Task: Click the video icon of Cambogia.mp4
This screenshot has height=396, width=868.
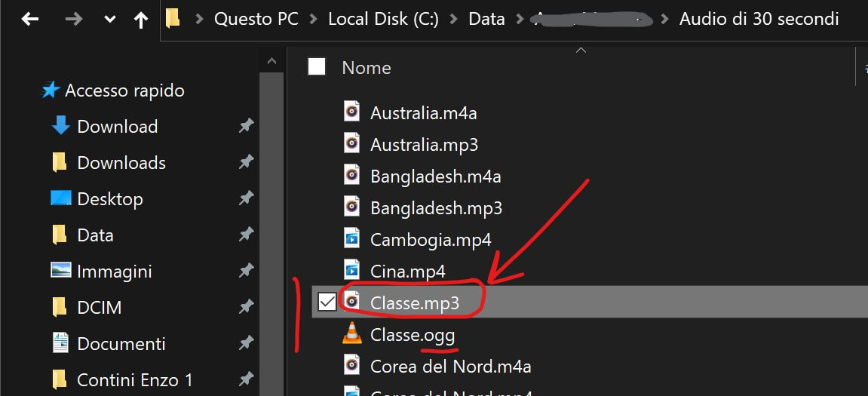Action: [351, 239]
